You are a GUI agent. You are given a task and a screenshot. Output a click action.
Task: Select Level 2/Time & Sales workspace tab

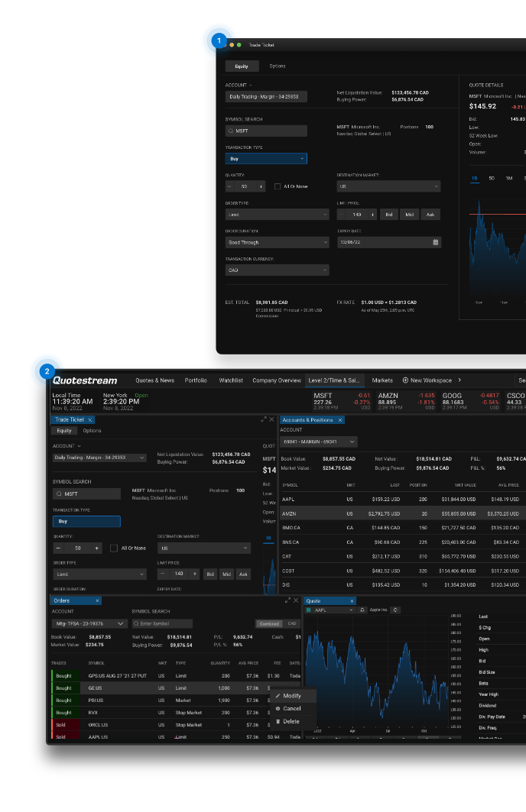coord(334,380)
